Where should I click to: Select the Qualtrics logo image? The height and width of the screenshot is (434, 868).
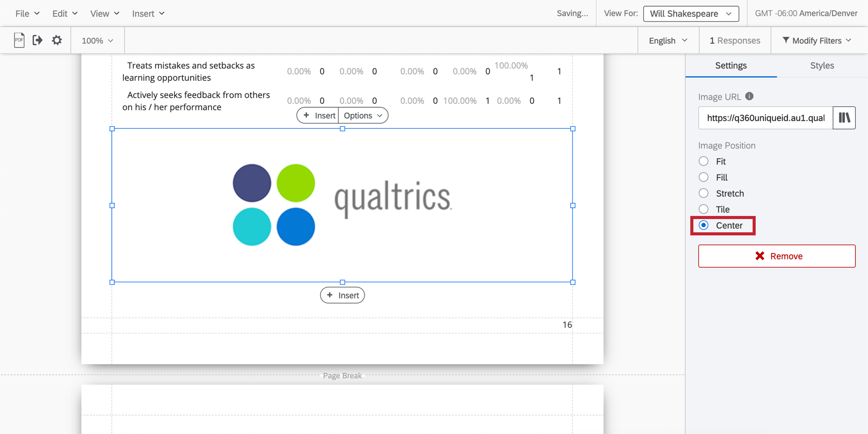click(342, 205)
